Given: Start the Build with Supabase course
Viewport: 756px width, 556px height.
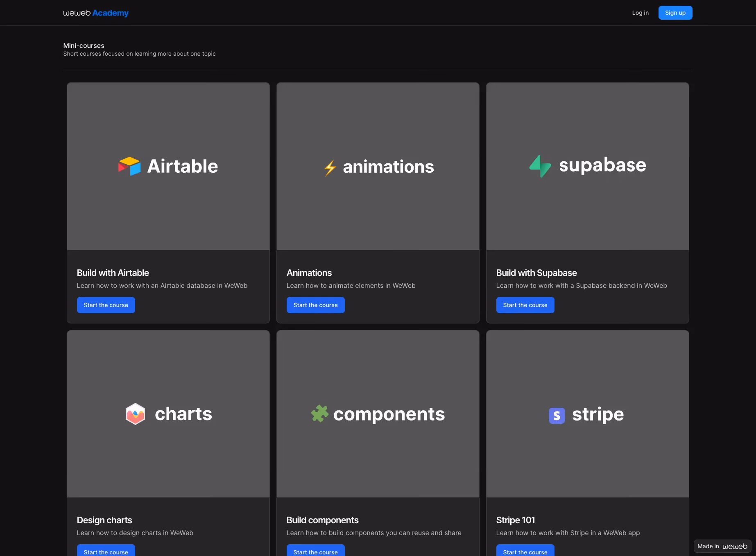Looking at the screenshot, I should pos(525,305).
